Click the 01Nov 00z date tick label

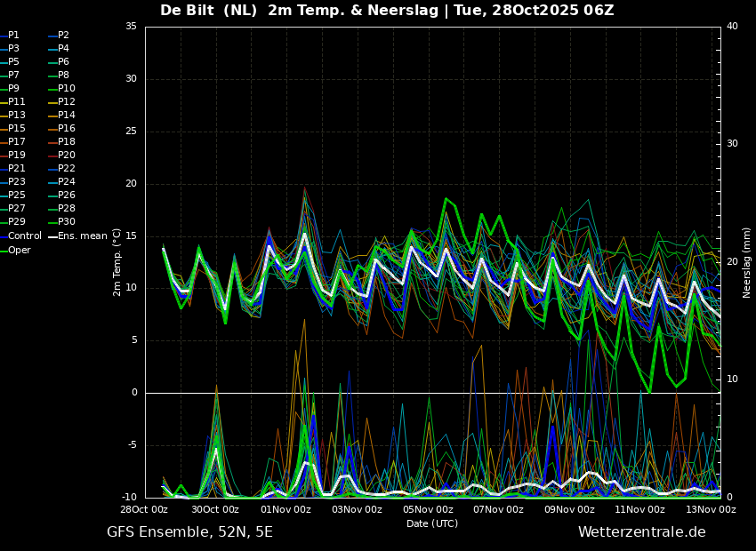click(286, 509)
